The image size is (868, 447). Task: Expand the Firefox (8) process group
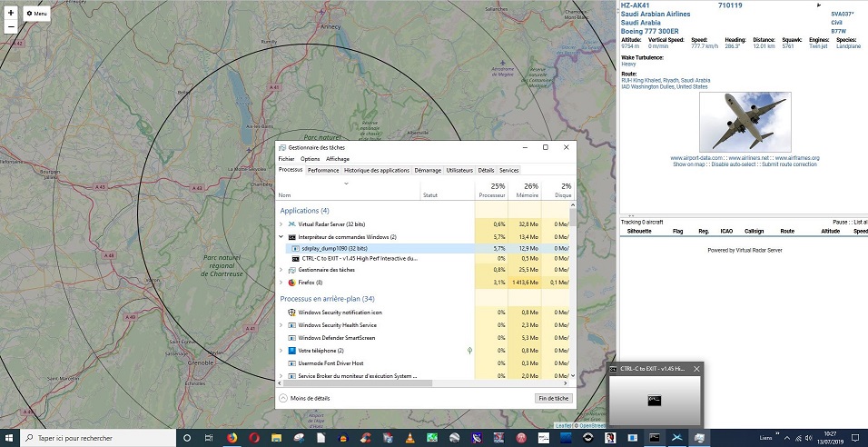(281, 283)
